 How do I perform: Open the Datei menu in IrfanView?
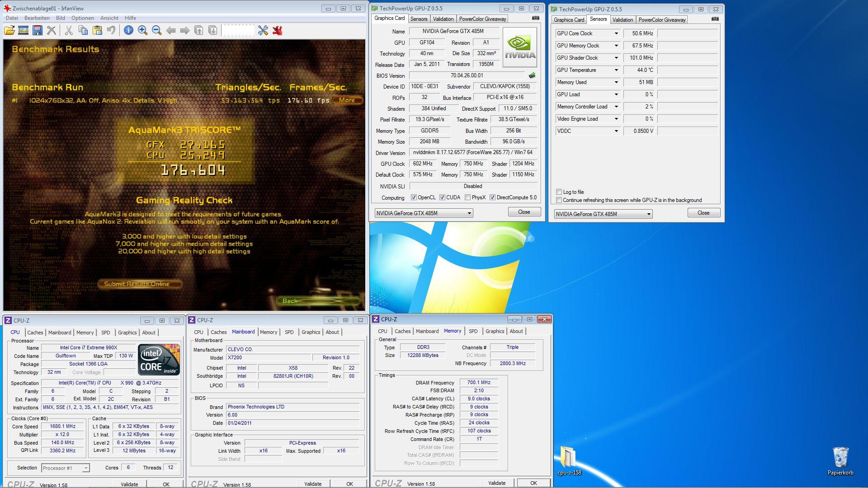click(x=12, y=18)
